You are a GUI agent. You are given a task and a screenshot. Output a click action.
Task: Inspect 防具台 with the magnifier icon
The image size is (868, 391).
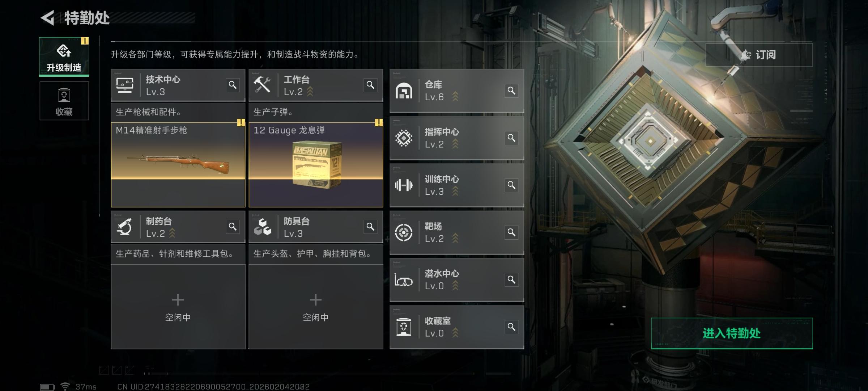tap(370, 227)
